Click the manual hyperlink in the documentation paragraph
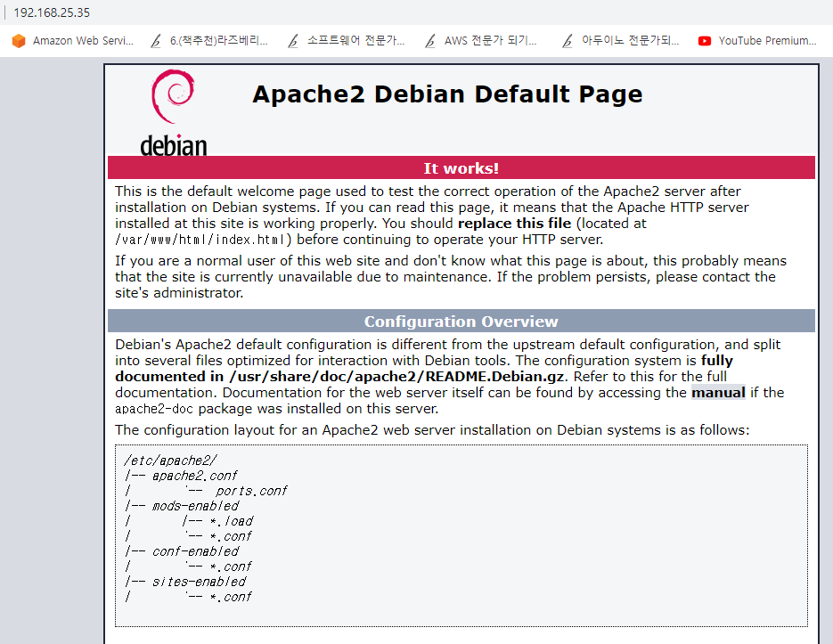The image size is (833, 644). tap(718, 392)
